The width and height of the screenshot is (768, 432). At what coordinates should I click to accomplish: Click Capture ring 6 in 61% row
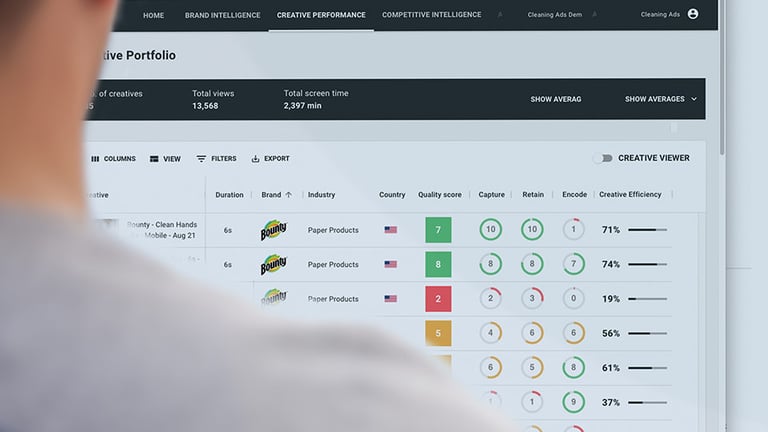(x=490, y=367)
